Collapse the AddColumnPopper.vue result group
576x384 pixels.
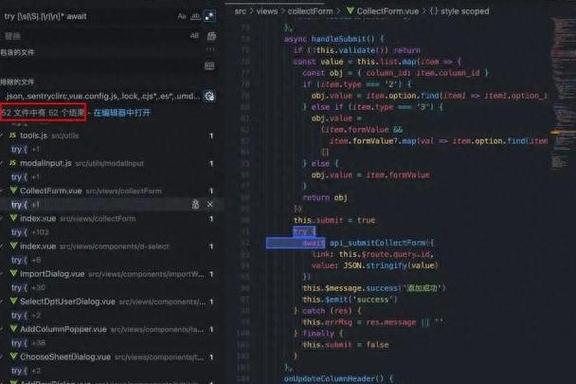pos(2,329)
